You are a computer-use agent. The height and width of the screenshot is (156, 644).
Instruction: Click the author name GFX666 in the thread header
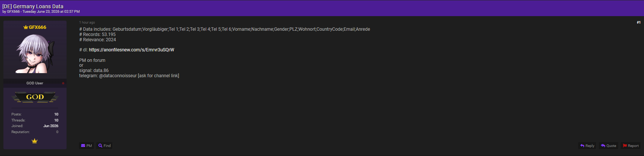click(13, 12)
